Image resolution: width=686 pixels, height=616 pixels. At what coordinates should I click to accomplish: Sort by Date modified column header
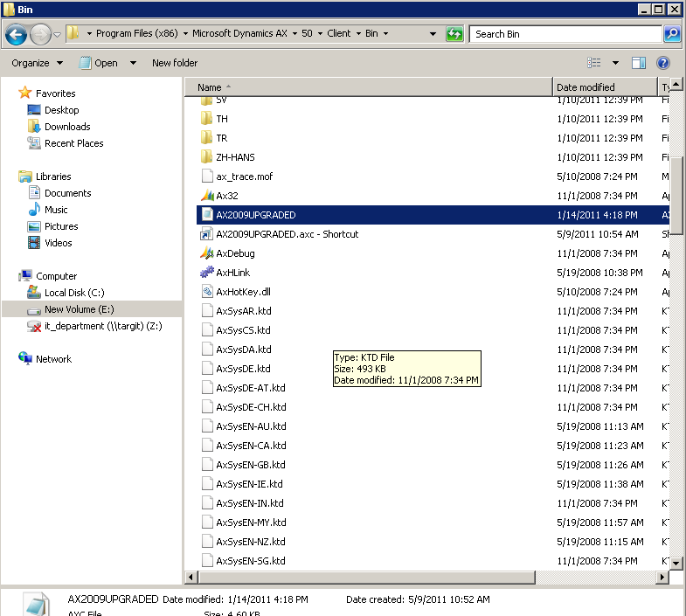tap(605, 87)
